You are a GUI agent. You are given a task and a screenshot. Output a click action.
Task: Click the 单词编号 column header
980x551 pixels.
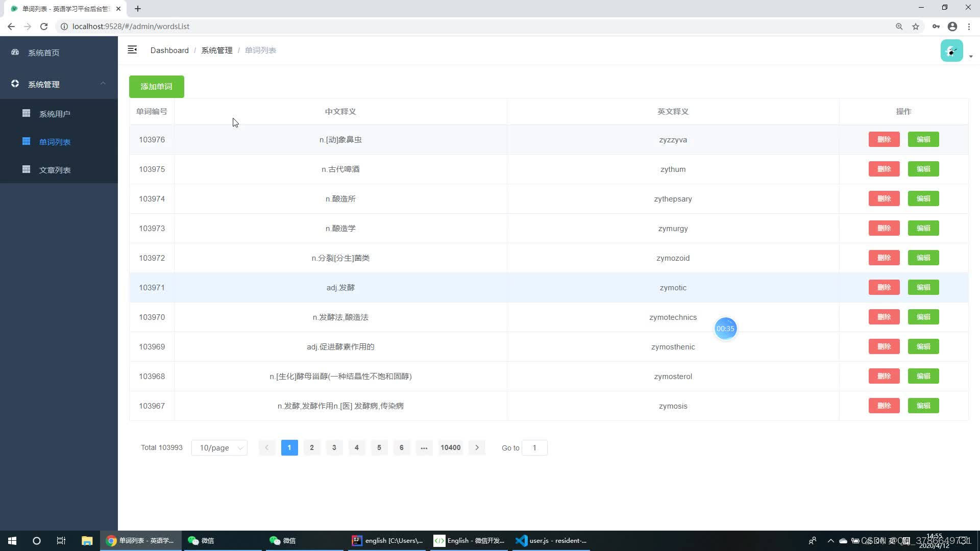[x=152, y=111]
